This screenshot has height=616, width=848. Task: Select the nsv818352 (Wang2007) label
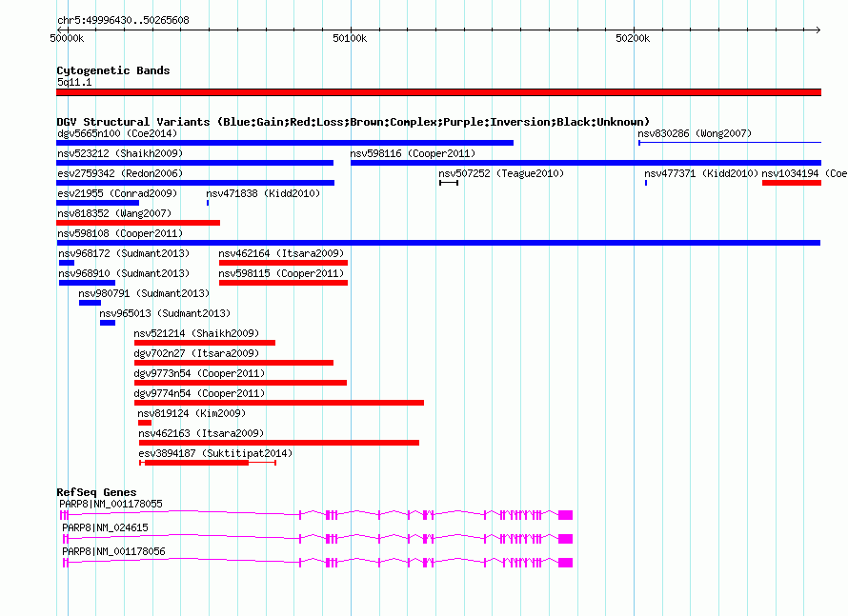point(114,213)
